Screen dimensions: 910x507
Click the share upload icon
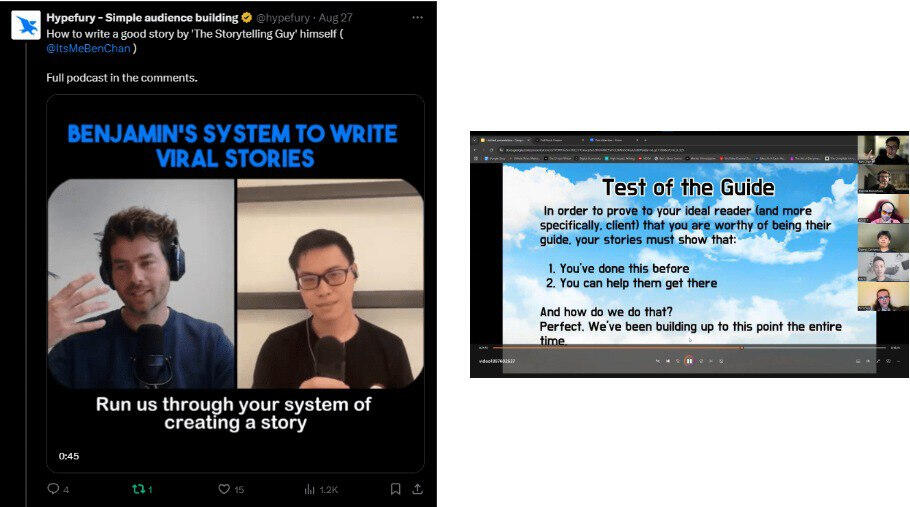click(417, 489)
